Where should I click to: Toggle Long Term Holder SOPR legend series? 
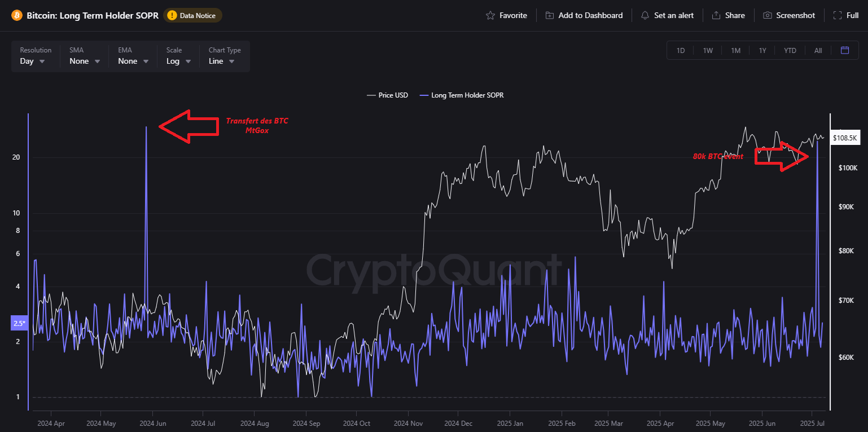(462, 95)
